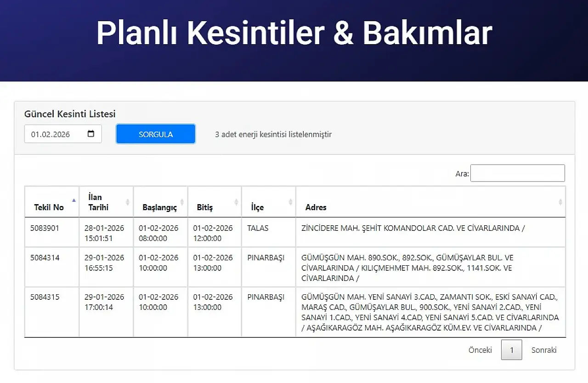This screenshot has width=588, height=383.
Task: Select the row with Tekil No 5083901
Action: click(x=45, y=228)
